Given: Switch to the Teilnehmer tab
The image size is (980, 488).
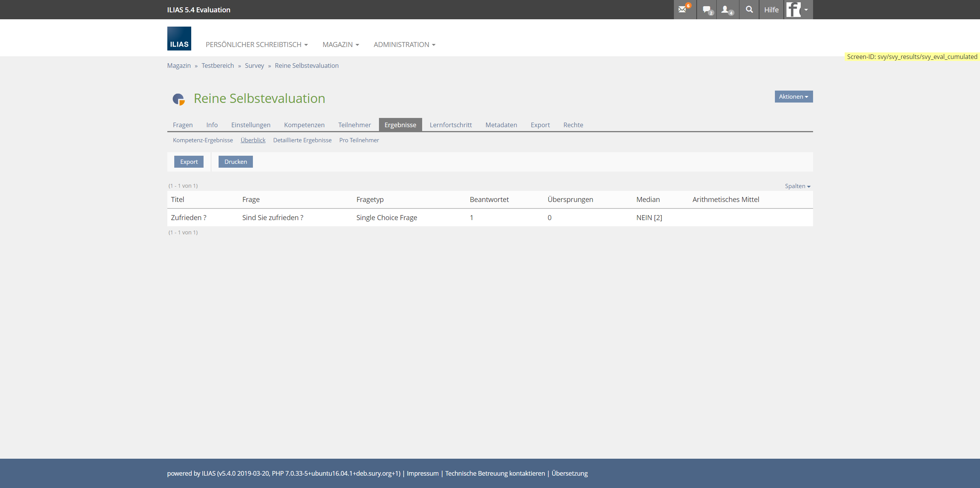Looking at the screenshot, I should click(354, 125).
